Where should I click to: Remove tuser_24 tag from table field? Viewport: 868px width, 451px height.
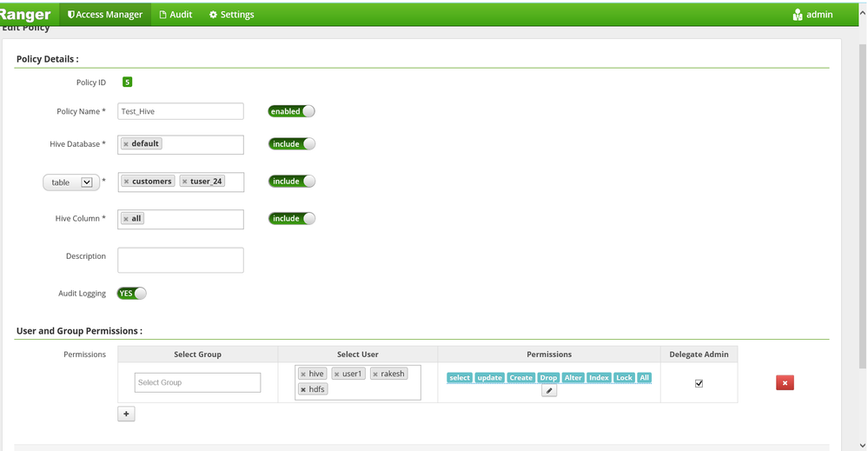click(x=185, y=182)
